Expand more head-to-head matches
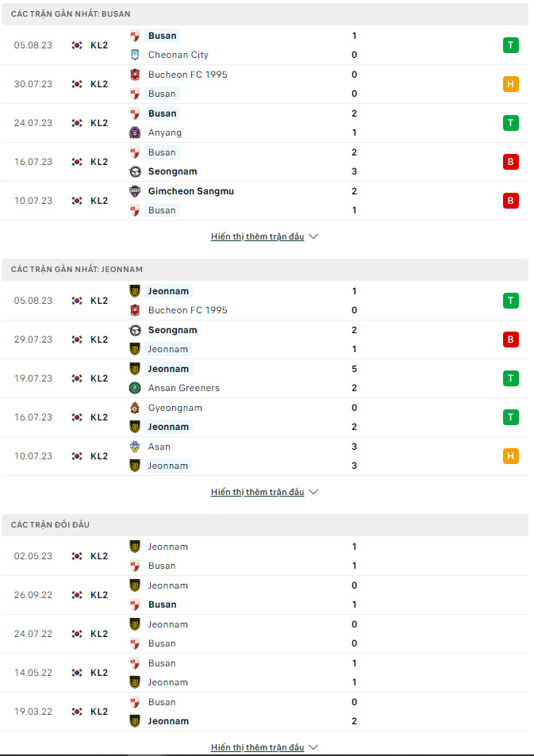This screenshot has height=756, width=534. click(x=264, y=747)
